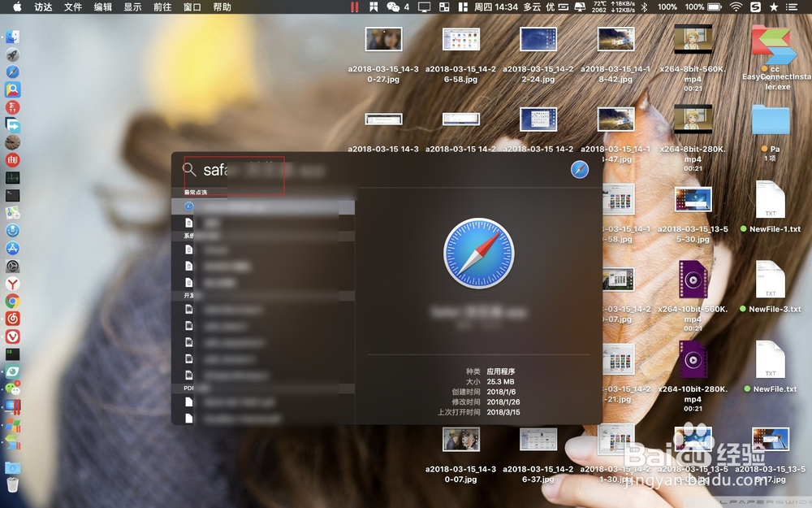The image size is (812, 508).
Task: Open Downloads folder in the dock
Action: pyautogui.click(x=12, y=467)
